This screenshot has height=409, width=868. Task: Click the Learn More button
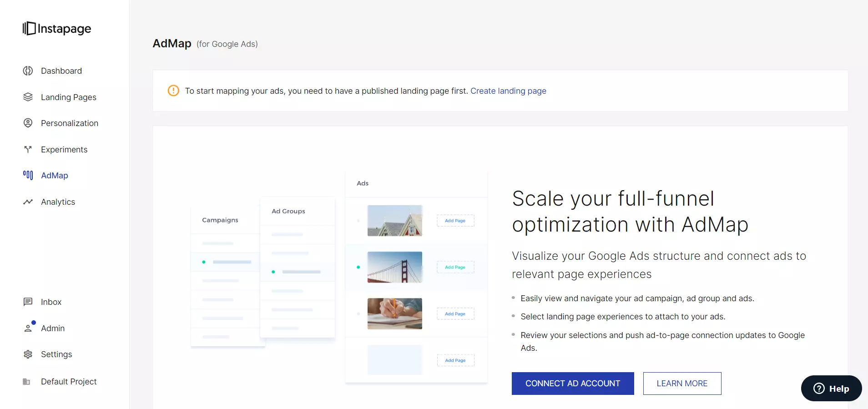click(681, 384)
